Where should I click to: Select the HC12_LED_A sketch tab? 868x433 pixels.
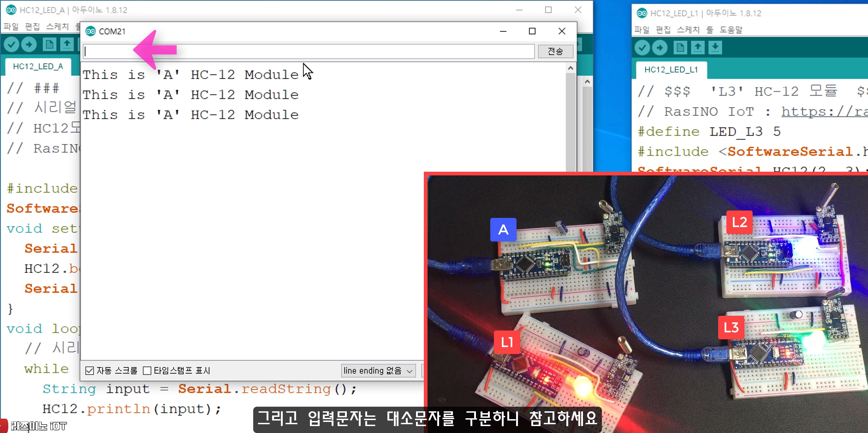38,66
